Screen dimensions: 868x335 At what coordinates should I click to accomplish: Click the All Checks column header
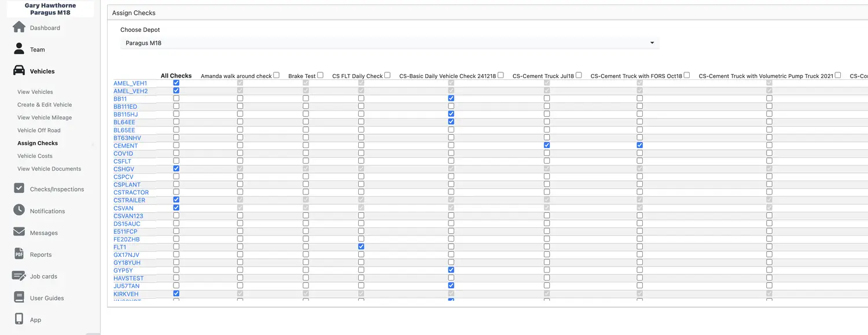pyautogui.click(x=176, y=76)
